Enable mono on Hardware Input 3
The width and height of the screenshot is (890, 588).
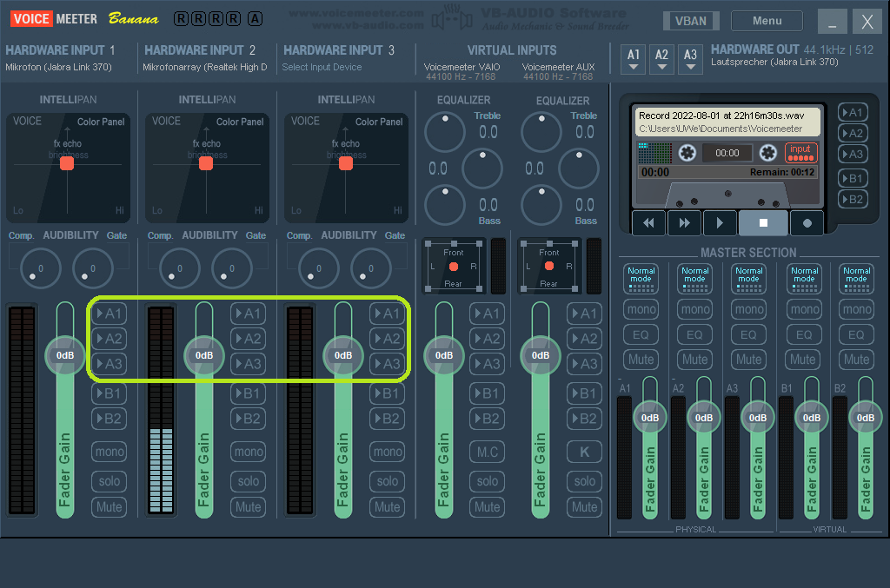[388, 452]
